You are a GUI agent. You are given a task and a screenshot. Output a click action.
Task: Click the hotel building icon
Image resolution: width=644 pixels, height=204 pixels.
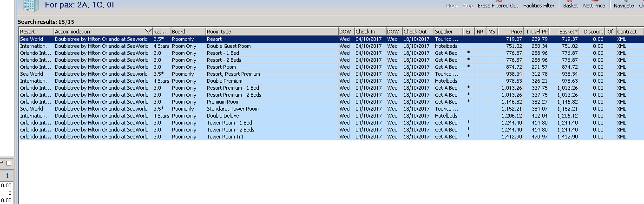pos(31,5)
